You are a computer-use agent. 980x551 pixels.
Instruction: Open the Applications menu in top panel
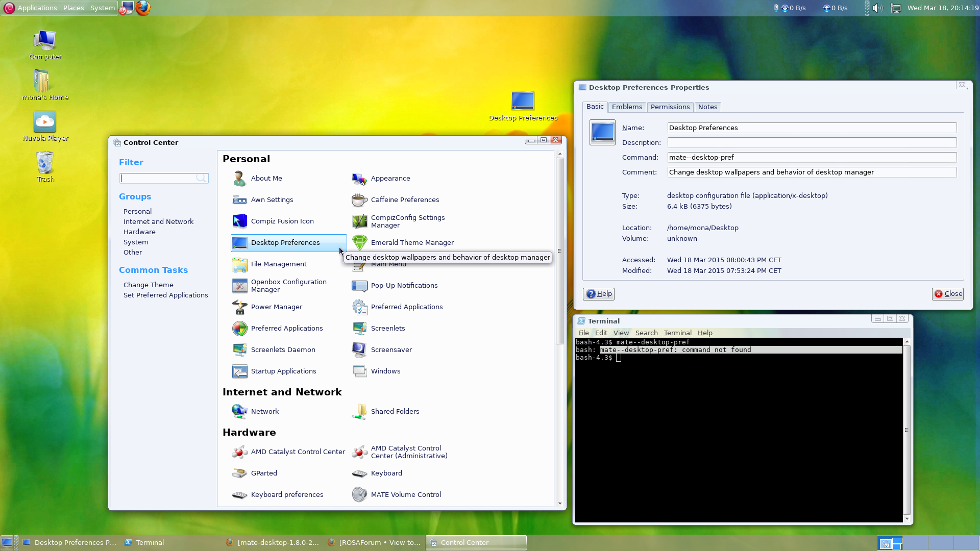[37, 8]
